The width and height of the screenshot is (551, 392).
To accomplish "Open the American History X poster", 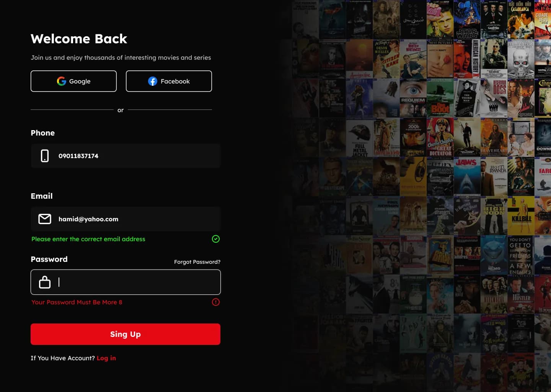I will pos(467,59).
